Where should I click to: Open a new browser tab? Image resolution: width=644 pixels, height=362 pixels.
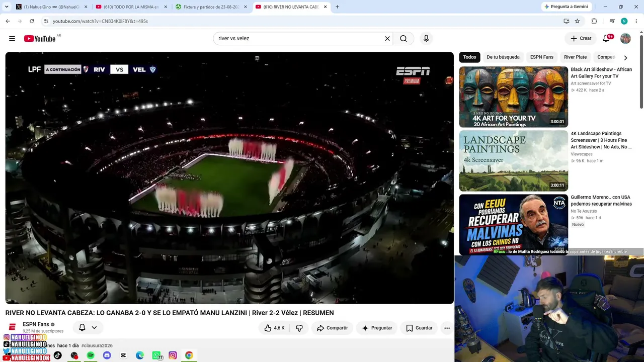point(337,7)
